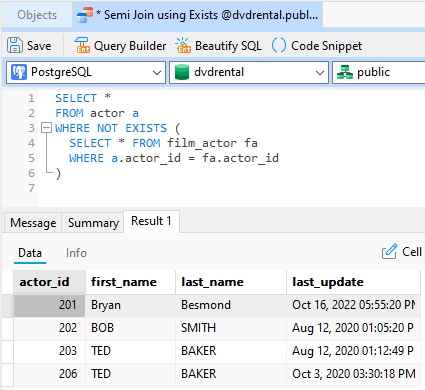425x390 pixels.
Task: Click the query tab icon beside Semi Join title
Action: pos(85,15)
